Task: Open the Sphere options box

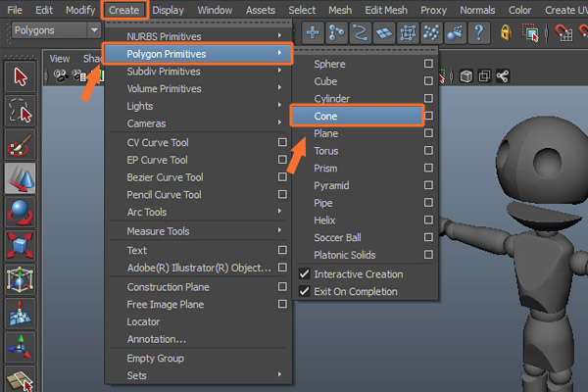Action: (x=428, y=64)
